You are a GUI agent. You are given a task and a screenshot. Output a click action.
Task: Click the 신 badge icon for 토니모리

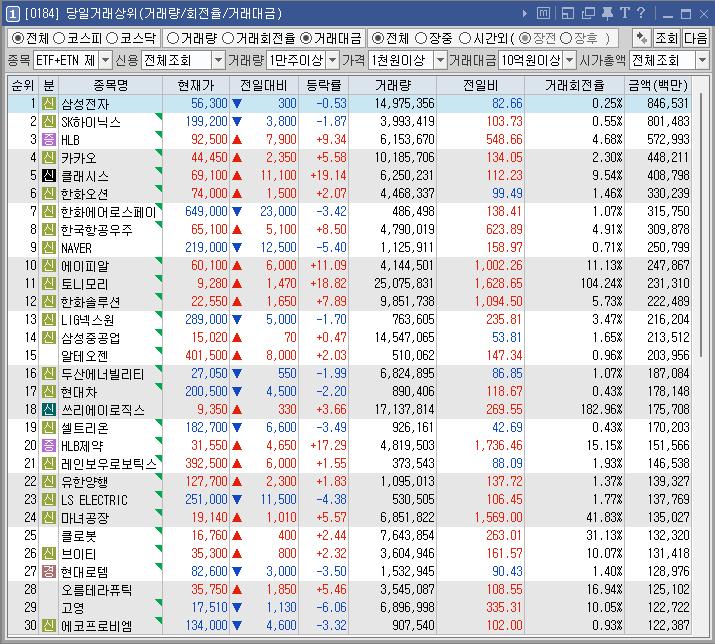click(x=49, y=284)
